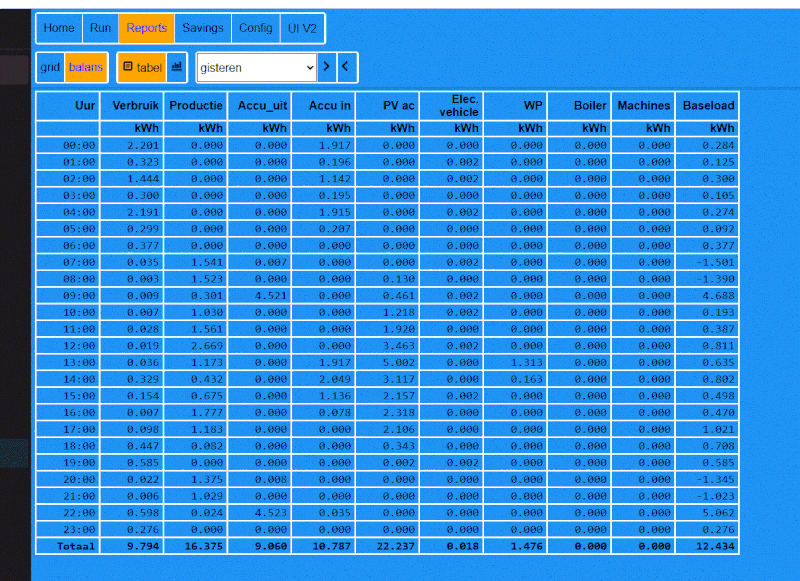
Task: Go to previous period arrow
Action: (346, 67)
